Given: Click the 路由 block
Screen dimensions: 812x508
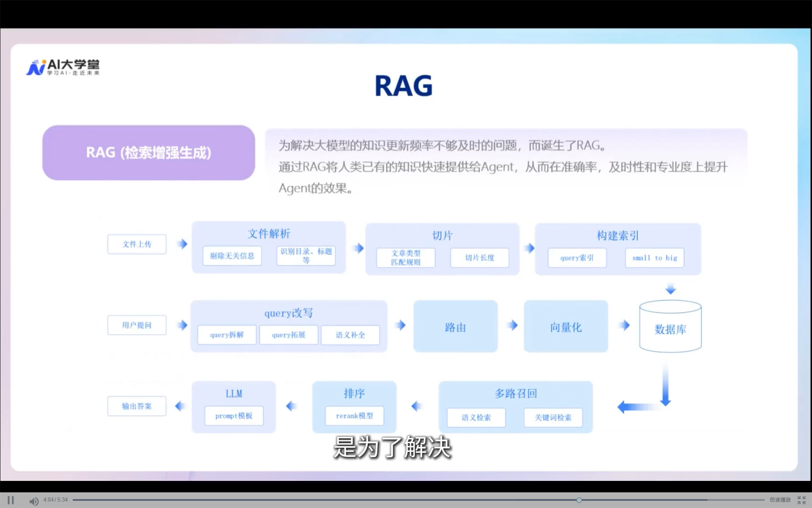Looking at the screenshot, I should click(455, 327).
